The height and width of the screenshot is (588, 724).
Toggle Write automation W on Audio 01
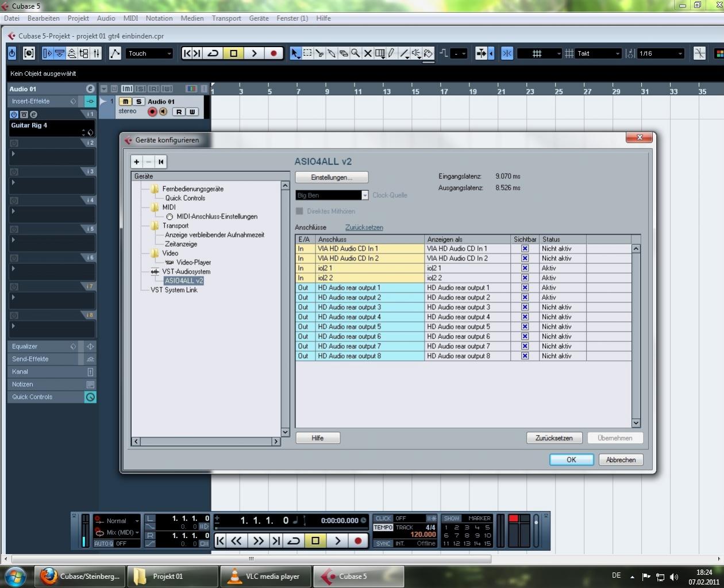[192, 112]
